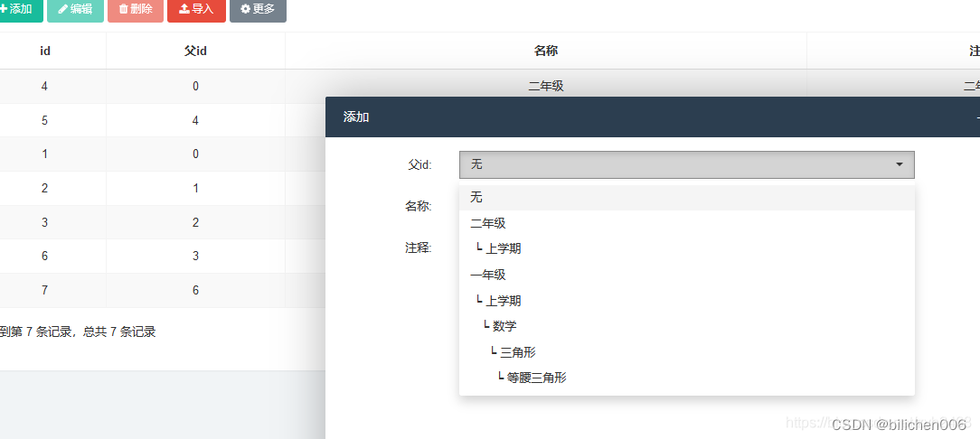Image resolution: width=980 pixels, height=439 pixels.
Task: Open the 父id dropdown showing 无
Action: 687,165
